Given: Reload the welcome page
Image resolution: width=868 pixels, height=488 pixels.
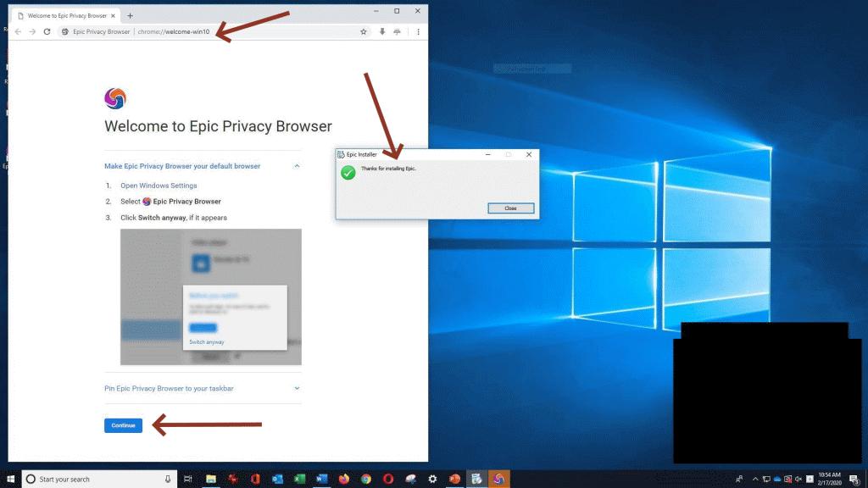Looking at the screenshot, I should tap(47, 31).
